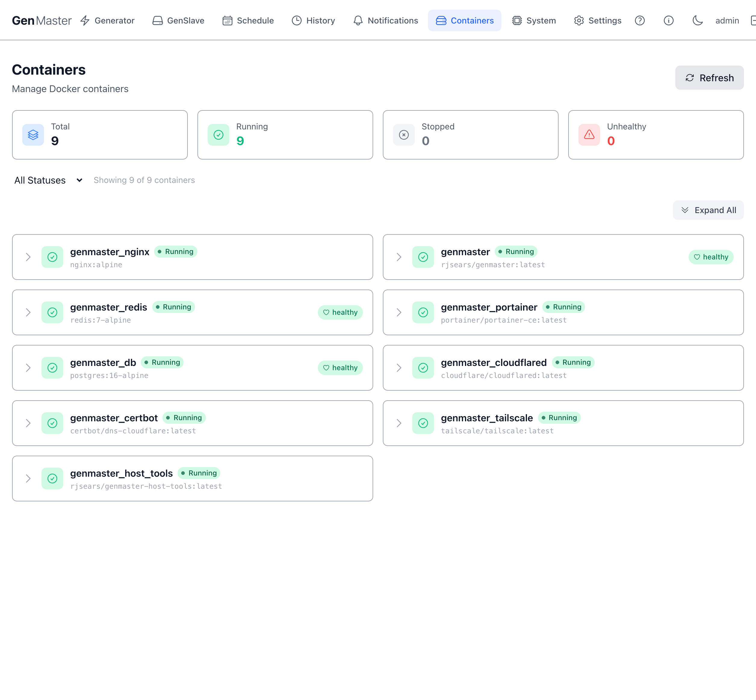Viewport: 756px width, 700px height.
Task: Click the Expand All button
Action: click(x=708, y=210)
